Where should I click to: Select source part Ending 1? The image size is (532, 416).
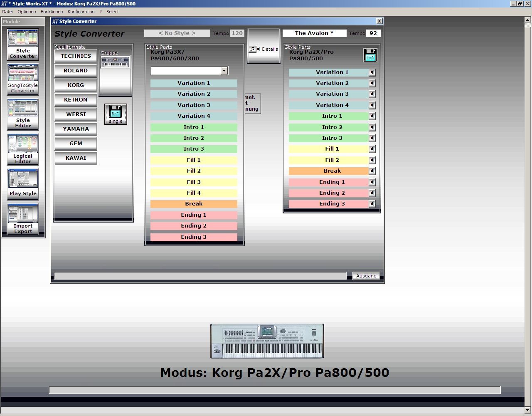point(194,215)
